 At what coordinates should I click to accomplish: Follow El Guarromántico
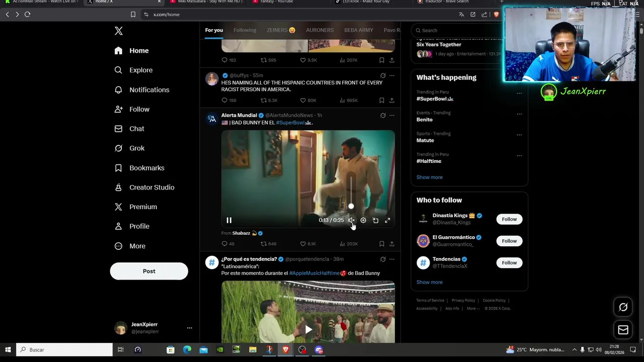[x=509, y=241]
